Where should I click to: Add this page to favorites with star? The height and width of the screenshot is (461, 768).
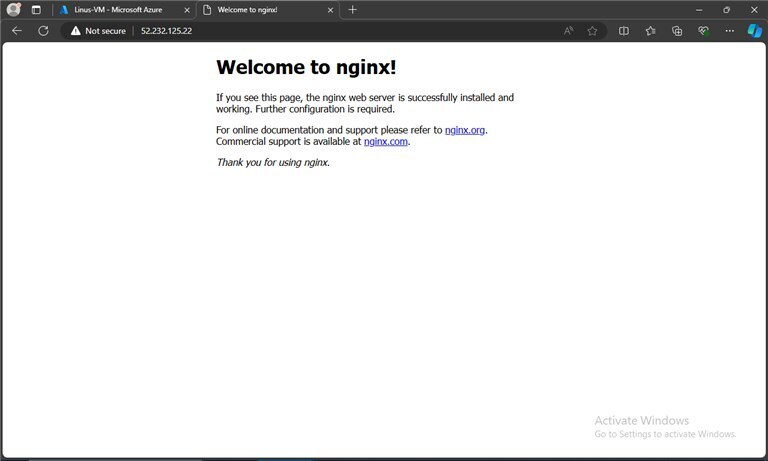[592, 31]
